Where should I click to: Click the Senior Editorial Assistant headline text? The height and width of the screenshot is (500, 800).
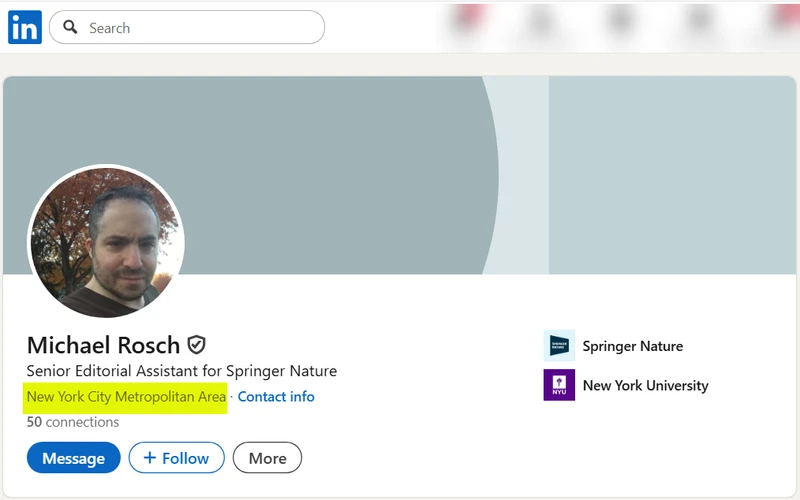pyautogui.click(x=182, y=371)
